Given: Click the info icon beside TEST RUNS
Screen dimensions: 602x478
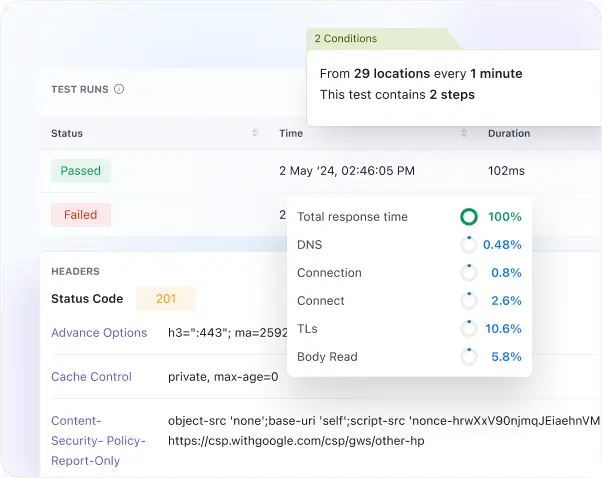Looking at the screenshot, I should [x=119, y=89].
